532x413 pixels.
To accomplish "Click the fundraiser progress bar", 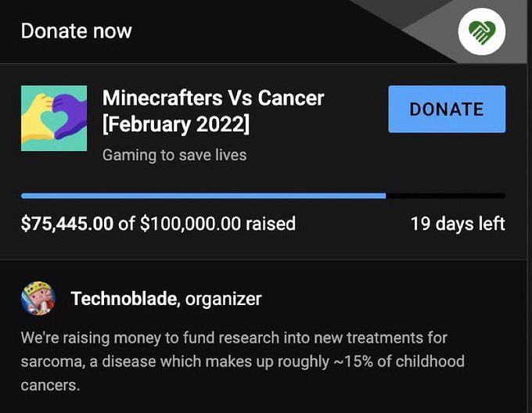I will click(264, 196).
